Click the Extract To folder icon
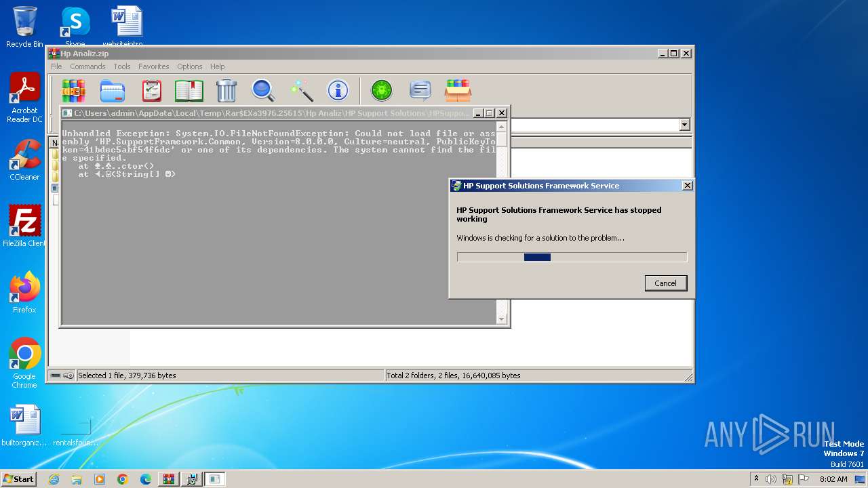868x488 pixels. [113, 90]
